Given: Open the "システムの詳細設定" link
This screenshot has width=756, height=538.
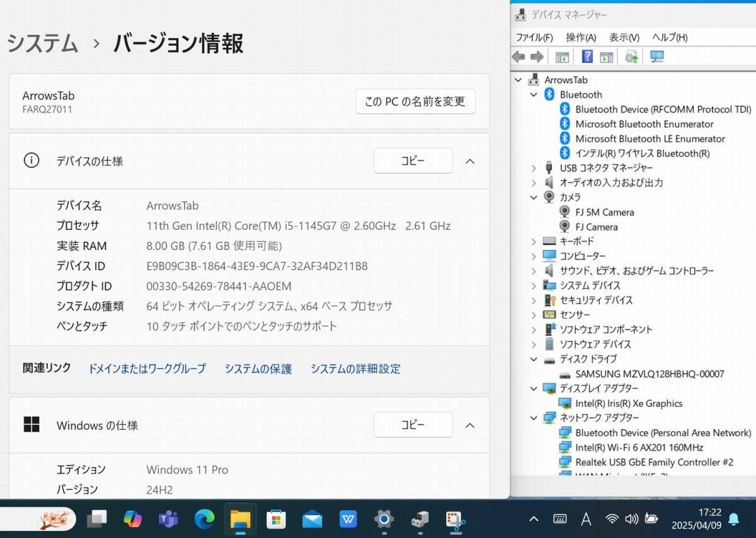Looking at the screenshot, I should [x=356, y=369].
